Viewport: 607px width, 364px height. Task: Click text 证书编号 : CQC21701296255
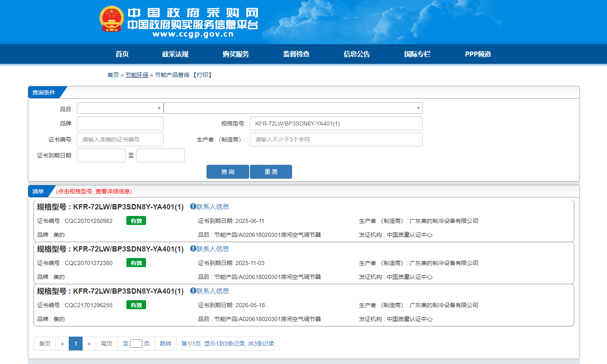(x=75, y=305)
